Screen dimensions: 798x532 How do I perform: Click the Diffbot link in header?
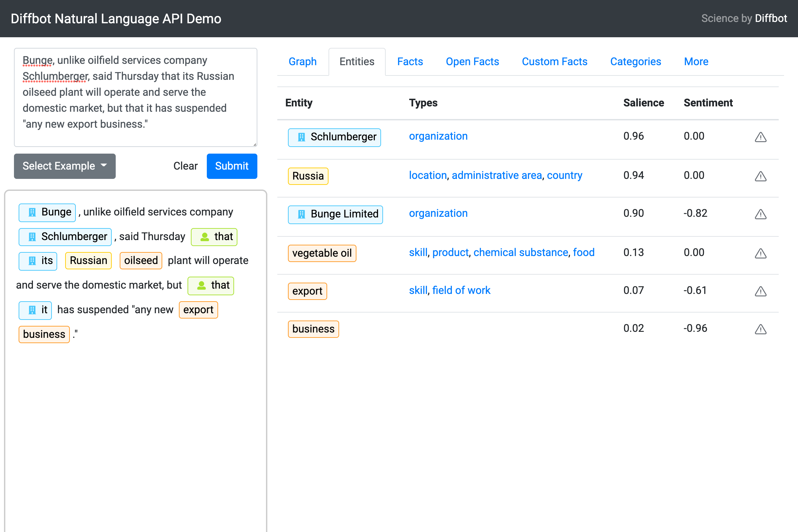(x=771, y=18)
